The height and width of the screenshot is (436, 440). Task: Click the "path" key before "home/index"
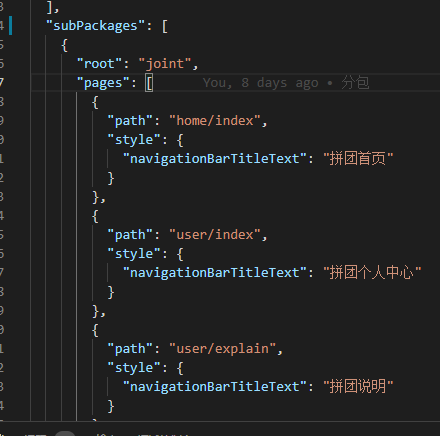coord(130,121)
